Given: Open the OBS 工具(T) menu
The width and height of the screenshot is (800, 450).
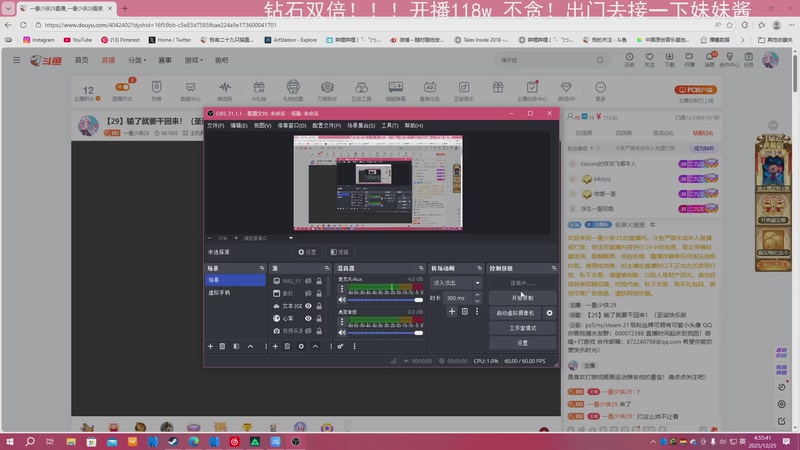Looking at the screenshot, I should pos(390,126).
